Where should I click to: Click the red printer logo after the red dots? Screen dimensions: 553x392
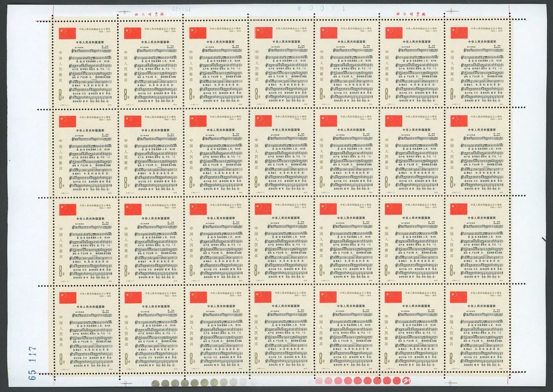pos(407,381)
